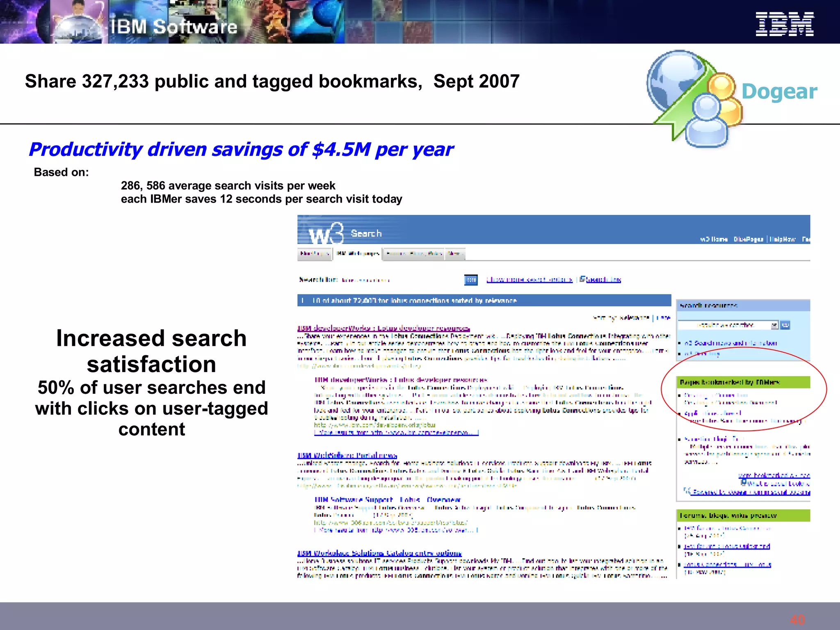This screenshot has height=630, width=840.
Task: Open the IBM WebSphere Portal news result
Action: click(x=347, y=456)
